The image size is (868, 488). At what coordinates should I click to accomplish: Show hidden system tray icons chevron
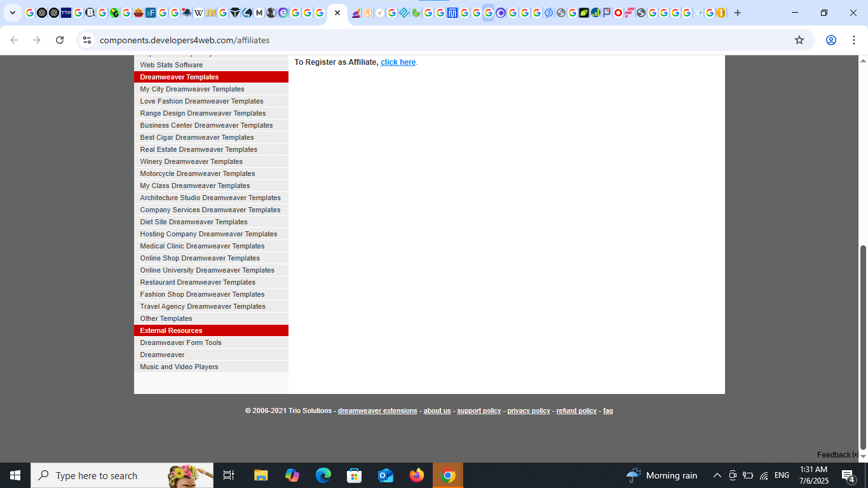(x=717, y=475)
